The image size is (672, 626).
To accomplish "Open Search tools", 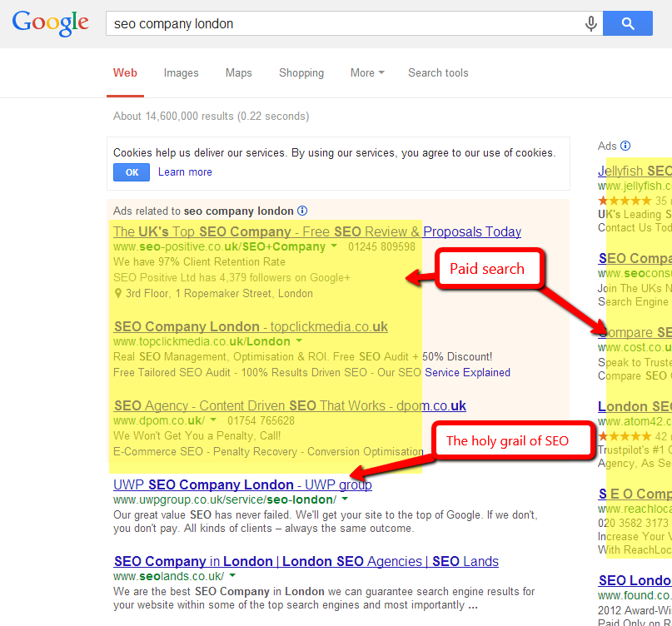I will (438, 73).
